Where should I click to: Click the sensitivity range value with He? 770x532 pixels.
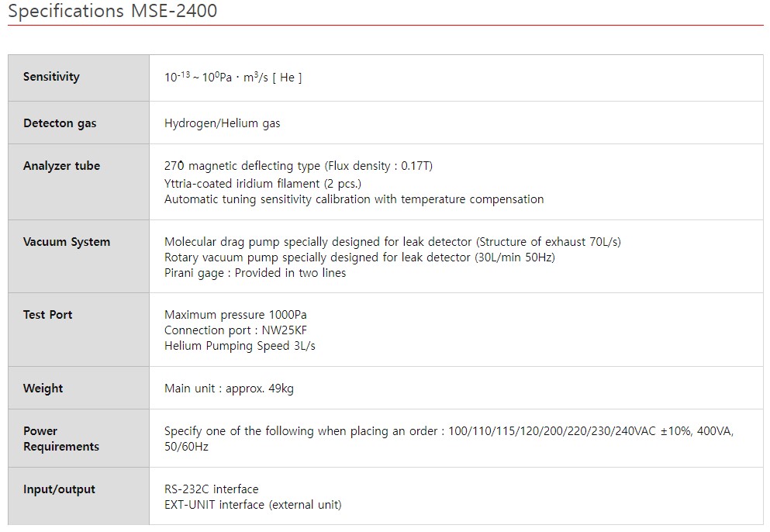[233, 77]
